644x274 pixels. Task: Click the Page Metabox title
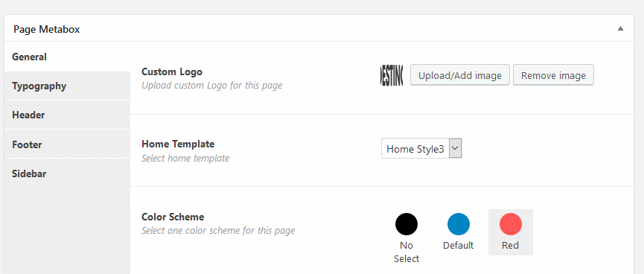(x=46, y=29)
